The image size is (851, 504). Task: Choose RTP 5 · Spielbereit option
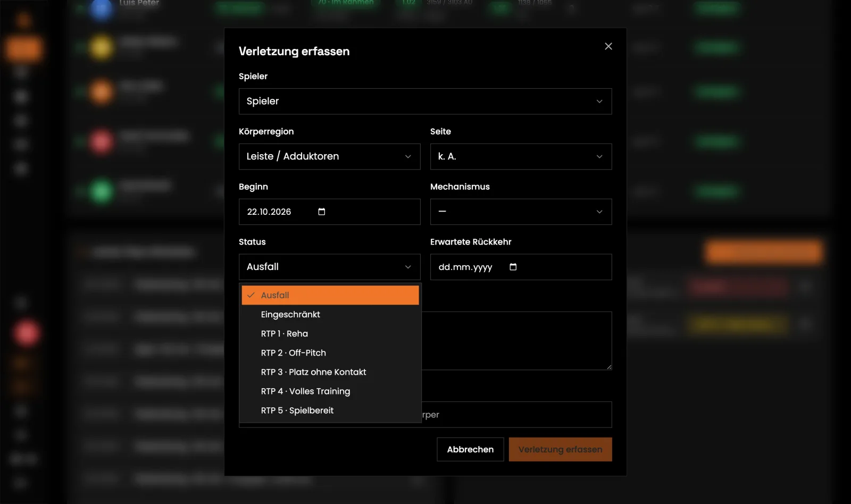pos(330,410)
